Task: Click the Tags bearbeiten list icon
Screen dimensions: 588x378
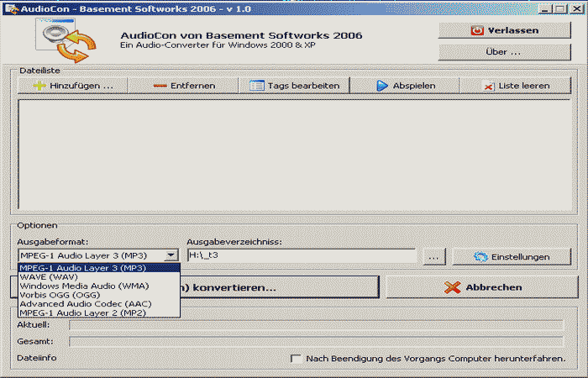Action: (257, 86)
